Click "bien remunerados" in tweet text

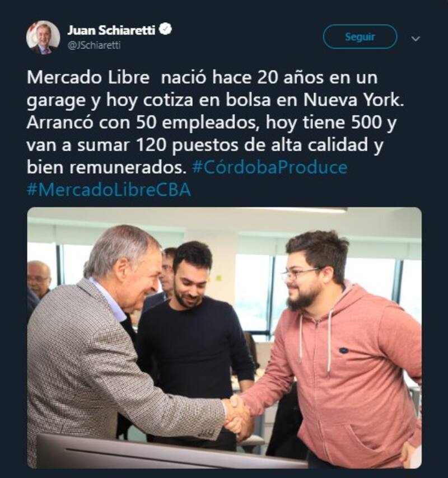click(106, 167)
